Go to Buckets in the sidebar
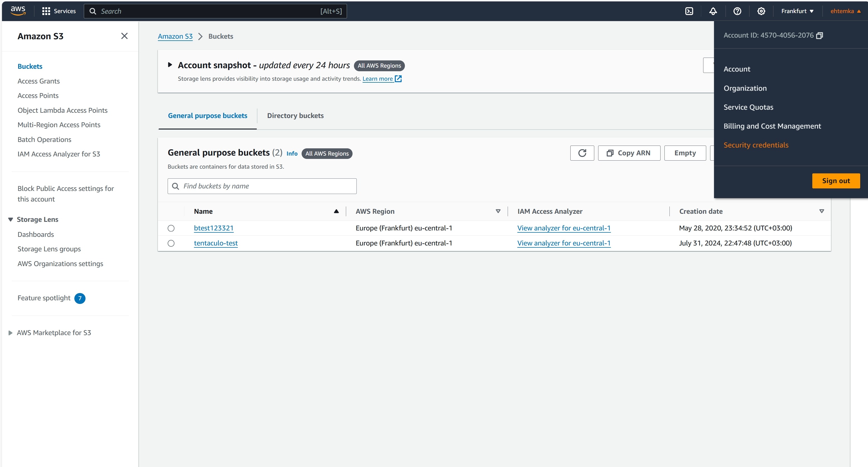This screenshot has width=868, height=467. point(30,66)
